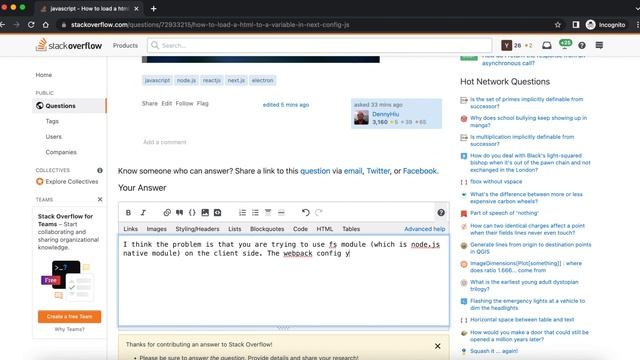
Task: Insert a code sample with braces icon
Action: [192, 213]
